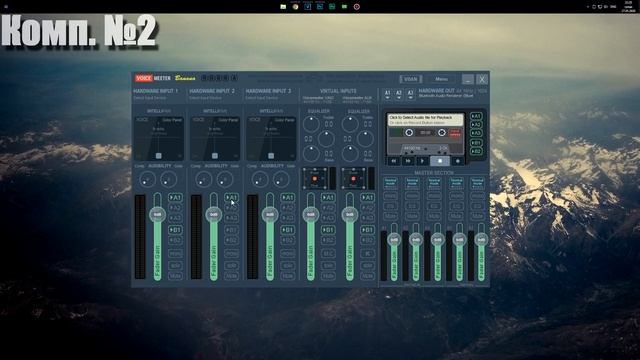Click the master A1 bus fader gain knob
Viewport: 640px width, 360px height.
click(x=394, y=240)
